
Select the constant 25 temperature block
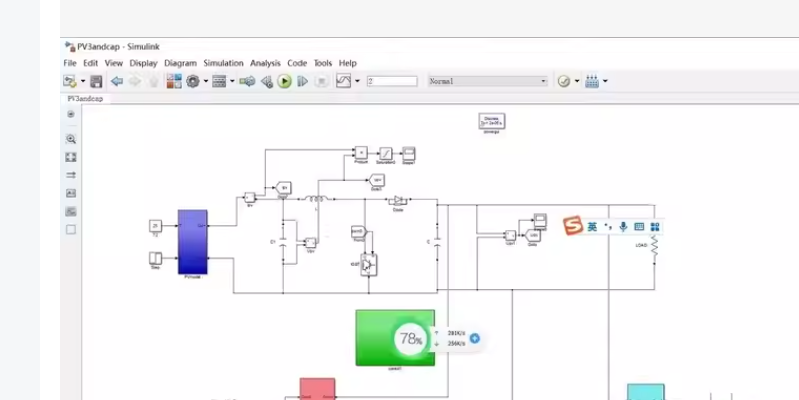coord(155,226)
